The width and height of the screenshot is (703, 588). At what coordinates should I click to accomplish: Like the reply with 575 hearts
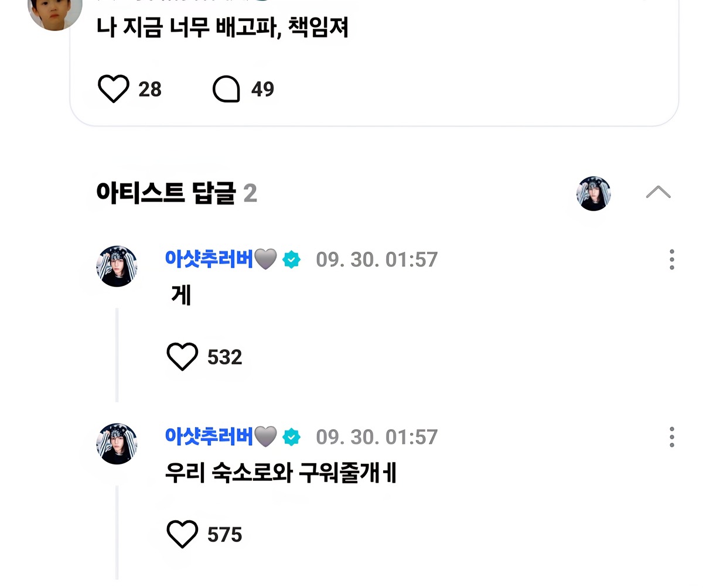pyautogui.click(x=183, y=534)
